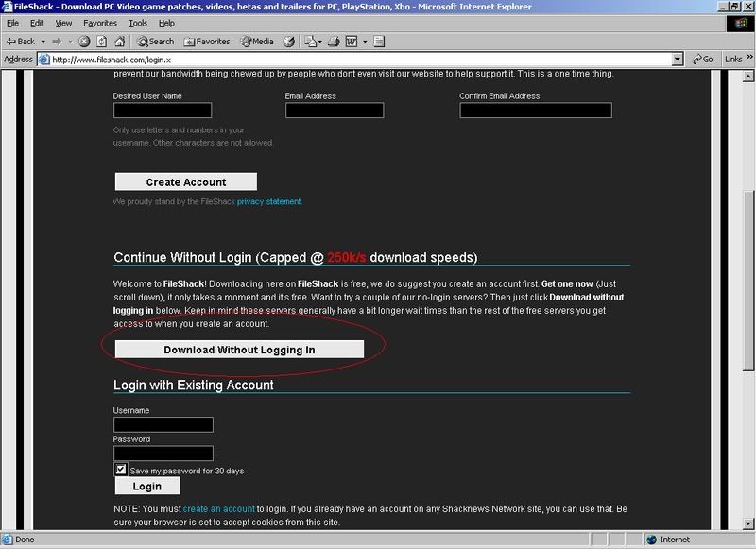Click the Login button
The width and height of the screenshot is (756, 549).
pyautogui.click(x=147, y=486)
